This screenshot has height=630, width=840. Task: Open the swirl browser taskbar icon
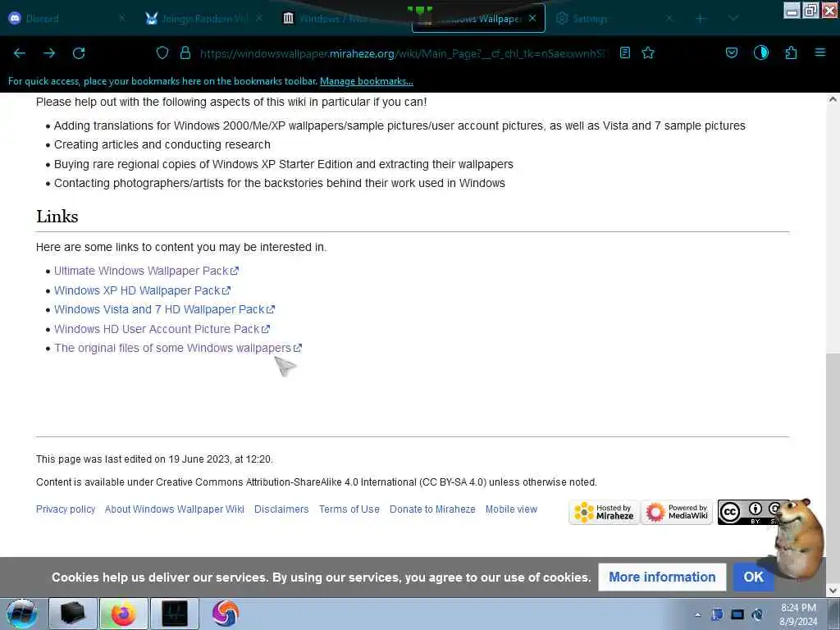(226, 614)
